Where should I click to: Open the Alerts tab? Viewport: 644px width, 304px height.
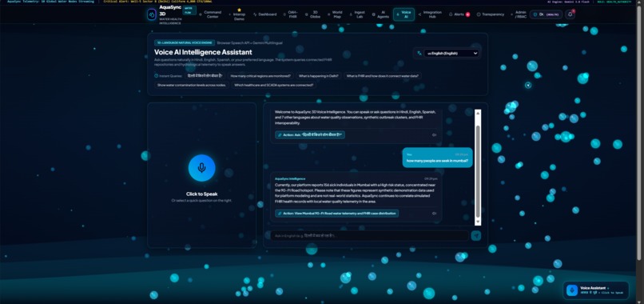click(x=459, y=14)
